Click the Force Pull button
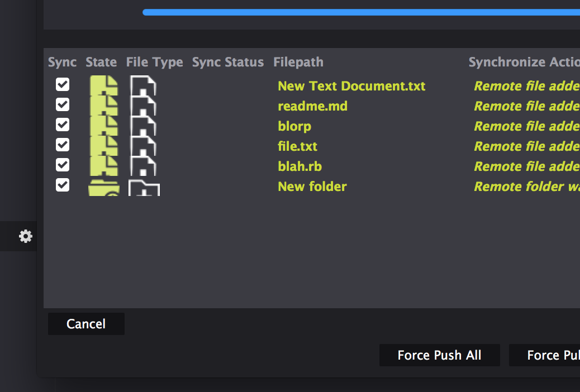This screenshot has width=580, height=392. 544,355
